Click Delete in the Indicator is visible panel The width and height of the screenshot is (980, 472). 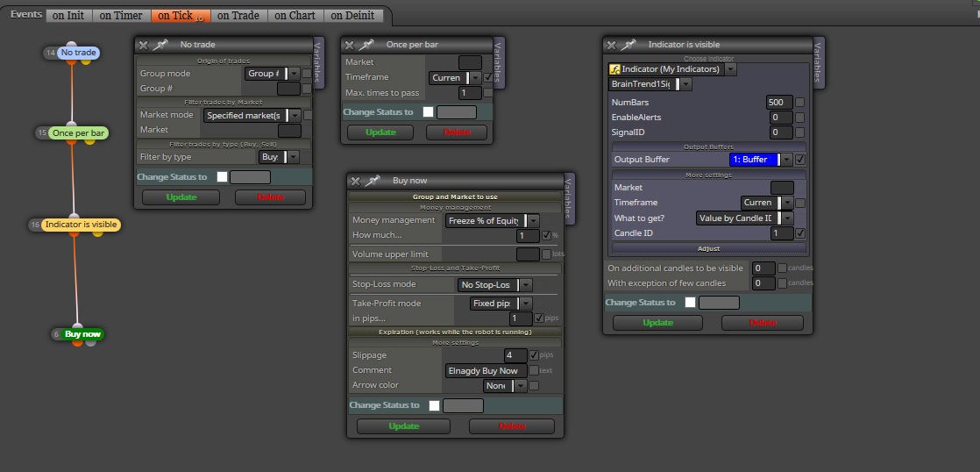pos(763,323)
